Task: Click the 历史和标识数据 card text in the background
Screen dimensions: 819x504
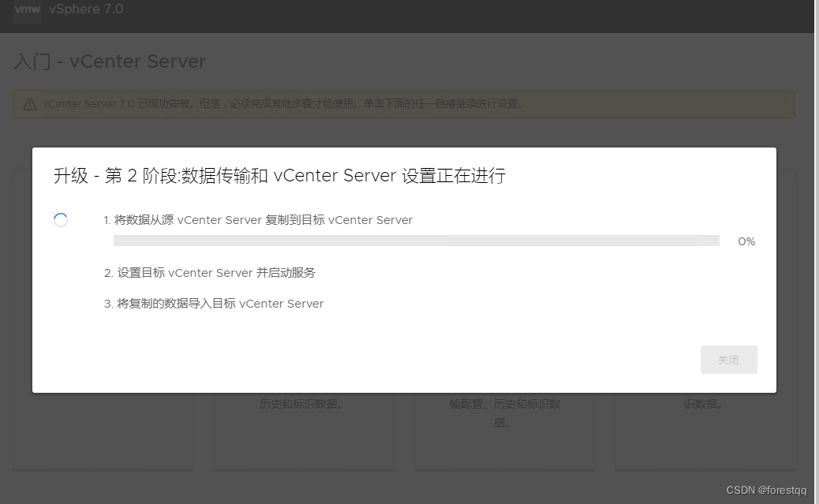Action: [x=301, y=404]
